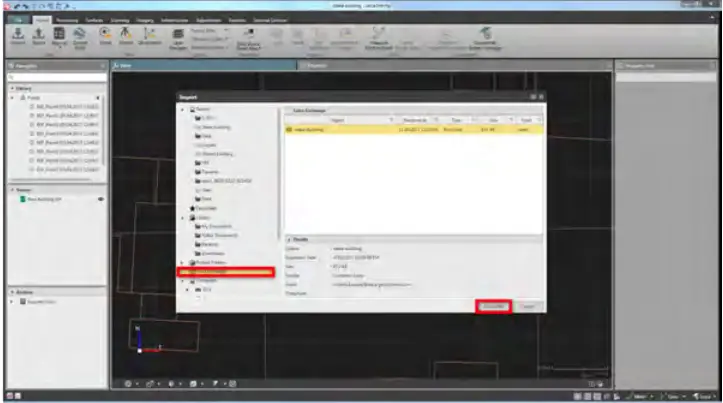Select the highlighted file row in the list
Image resolution: width=723 pixels, height=403 pixels.
pyautogui.click(x=414, y=130)
